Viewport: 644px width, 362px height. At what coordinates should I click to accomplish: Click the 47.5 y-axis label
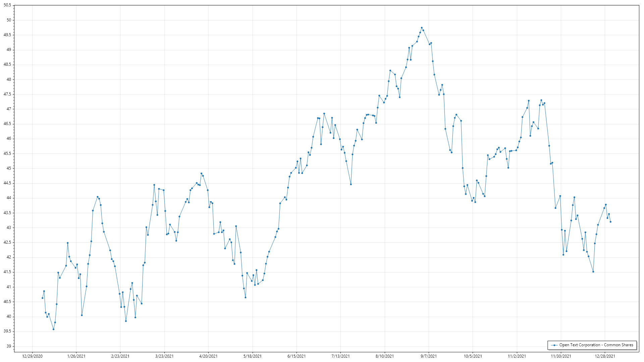7,94
